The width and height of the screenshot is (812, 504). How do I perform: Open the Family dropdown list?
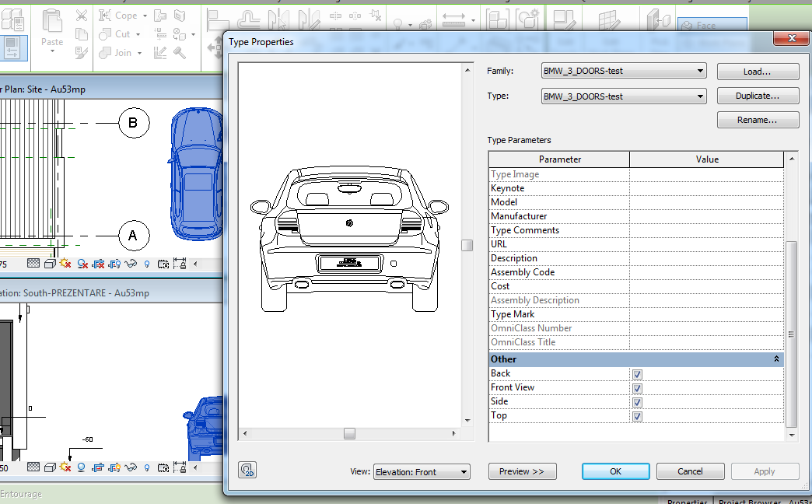pyautogui.click(x=624, y=71)
